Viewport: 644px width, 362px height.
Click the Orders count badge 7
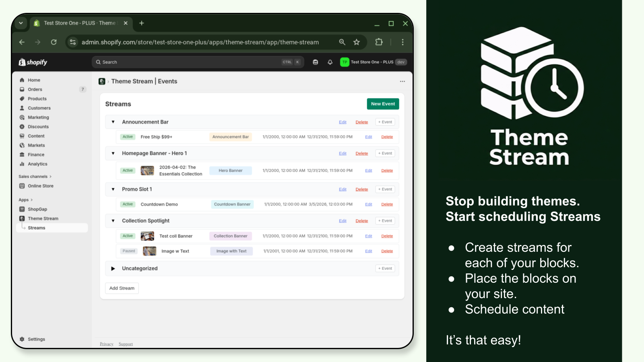tap(83, 89)
